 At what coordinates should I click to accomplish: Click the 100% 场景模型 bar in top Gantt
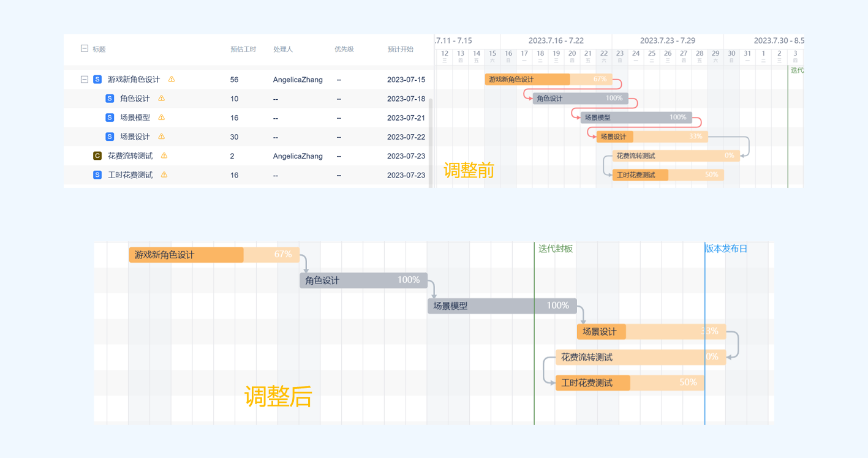tap(636, 117)
